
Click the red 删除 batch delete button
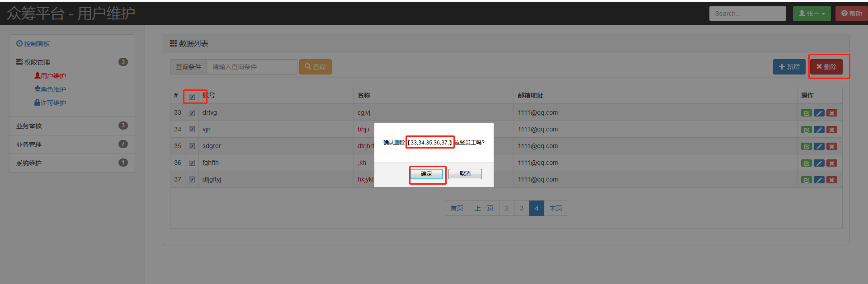coord(826,67)
